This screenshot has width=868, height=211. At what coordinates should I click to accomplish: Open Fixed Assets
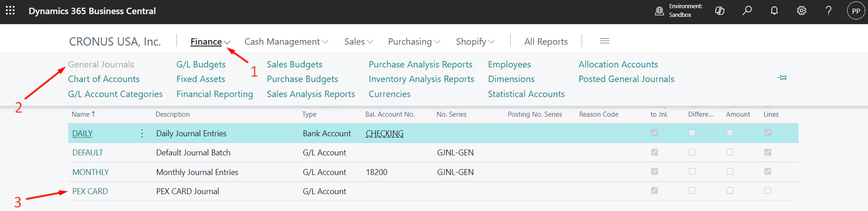click(201, 79)
